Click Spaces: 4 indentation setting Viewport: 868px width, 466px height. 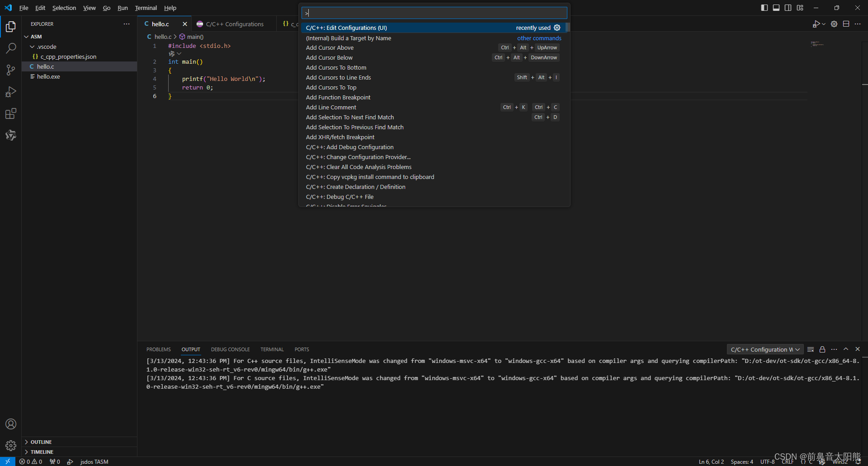tap(742, 461)
